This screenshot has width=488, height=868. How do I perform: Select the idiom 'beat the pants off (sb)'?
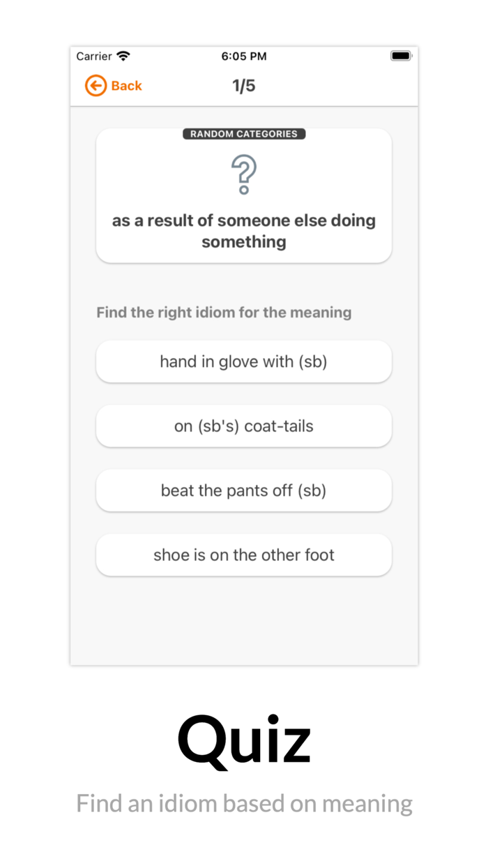point(243,491)
